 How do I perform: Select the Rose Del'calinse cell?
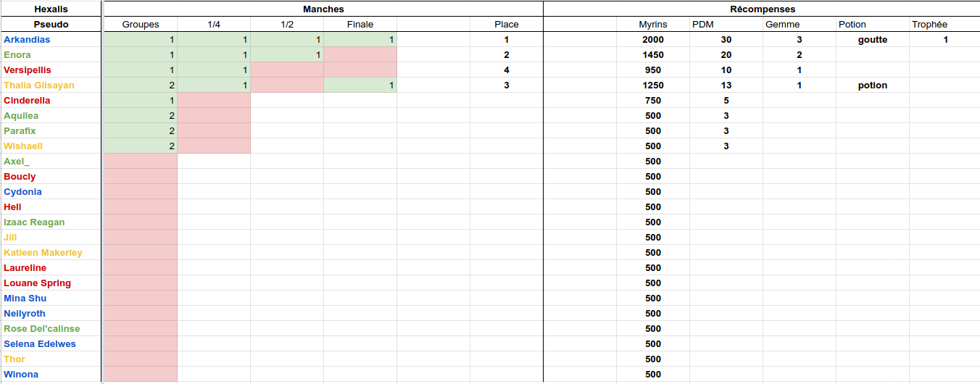(42, 329)
